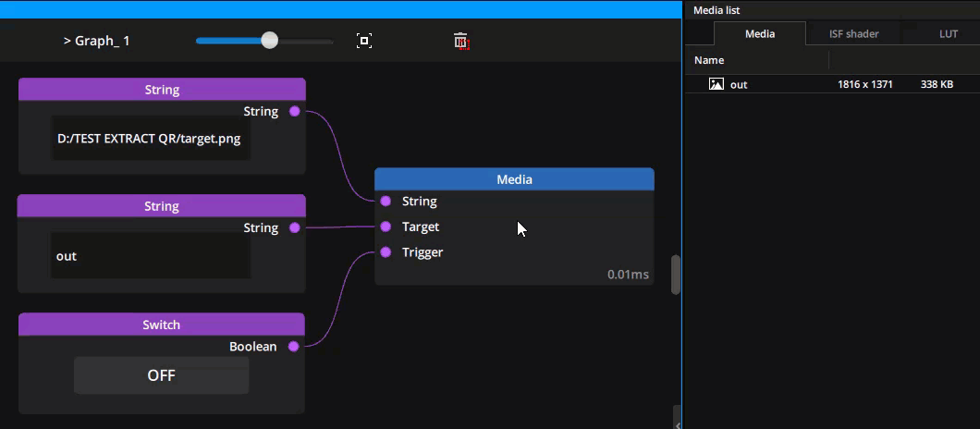The image size is (980, 429).
Task: Switch to the ISF shader tab
Action: click(x=853, y=34)
